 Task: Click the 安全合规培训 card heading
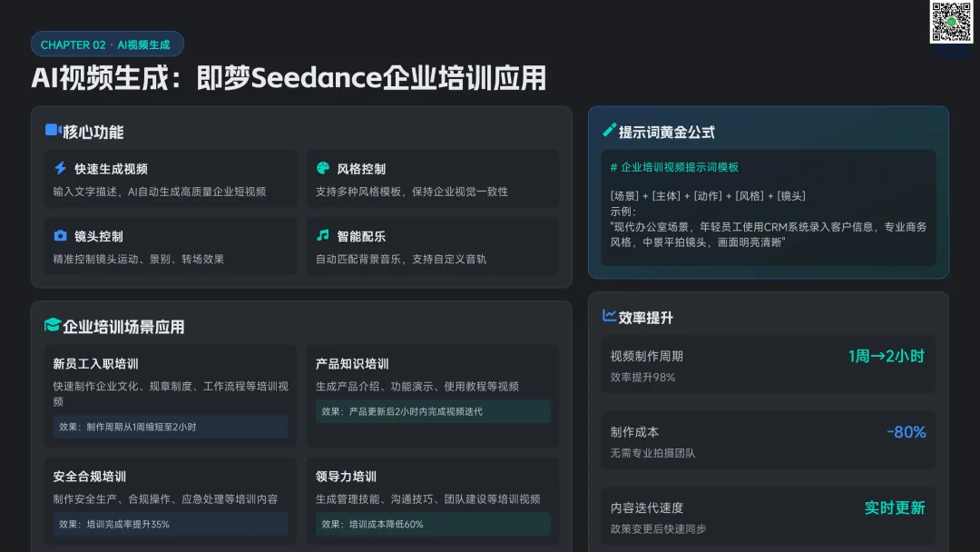(x=89, y=477)
